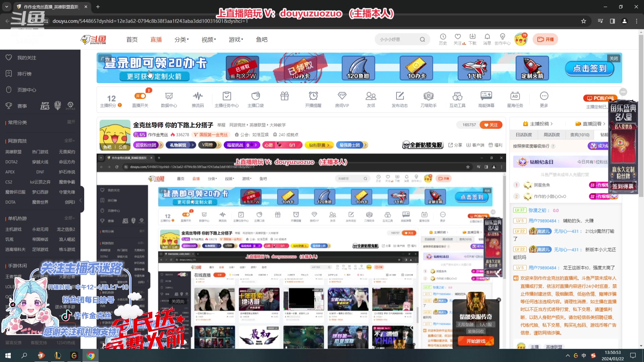This screenshot has width=644, height=362.
Task: Switch to 贵宾(1010) tab
Action: pos(580,135)
